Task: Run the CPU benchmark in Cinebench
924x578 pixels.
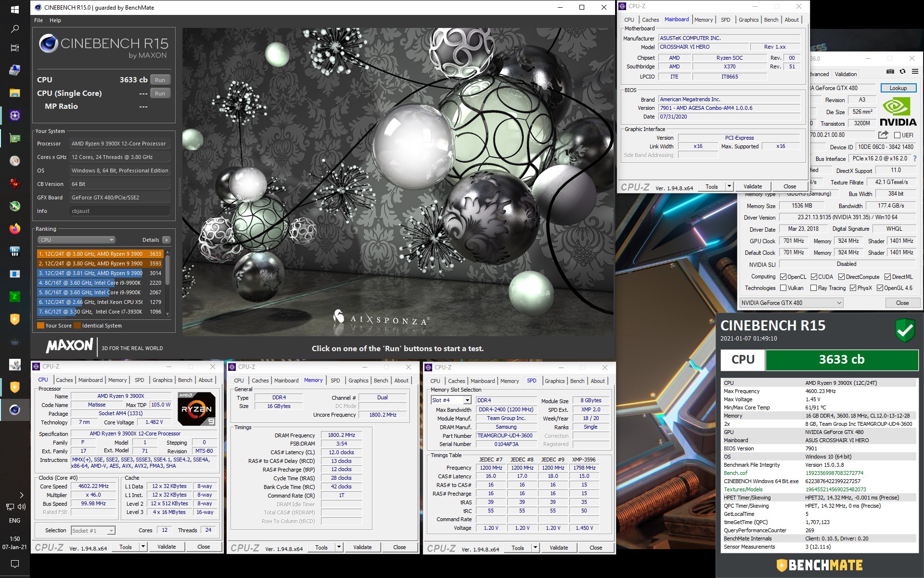Action: pos(160,80)
